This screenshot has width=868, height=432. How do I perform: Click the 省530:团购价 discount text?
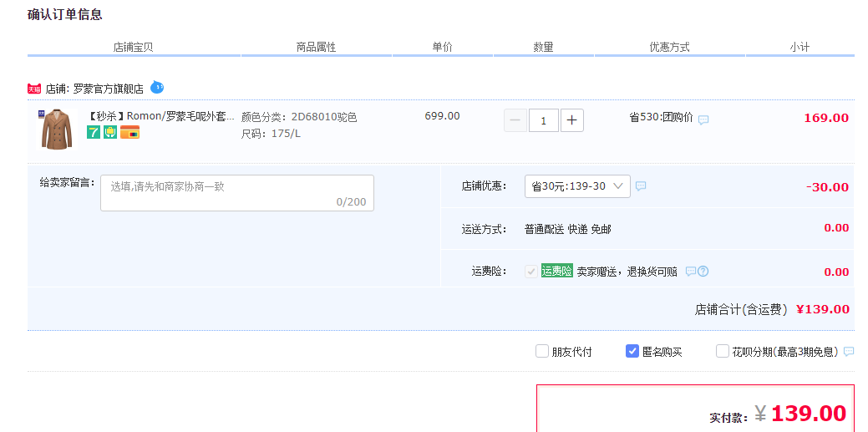click(x=661, y=118)
